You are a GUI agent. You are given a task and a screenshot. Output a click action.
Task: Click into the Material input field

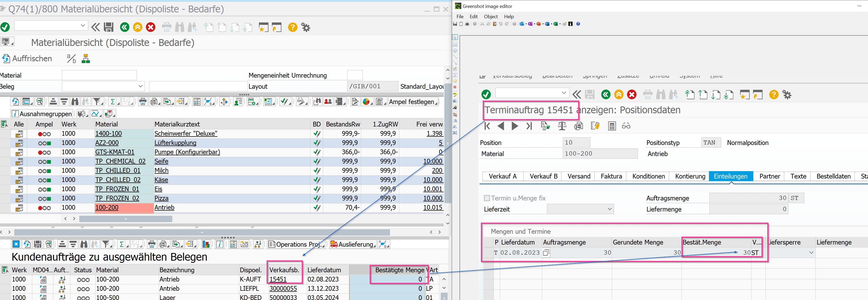click(x=99, y=75)
